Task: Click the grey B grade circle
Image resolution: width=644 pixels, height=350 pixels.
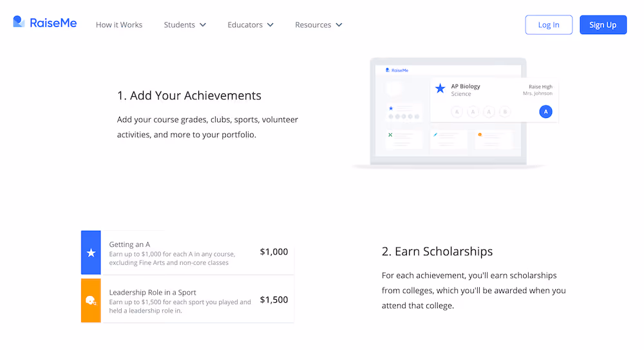Action: 505,112
